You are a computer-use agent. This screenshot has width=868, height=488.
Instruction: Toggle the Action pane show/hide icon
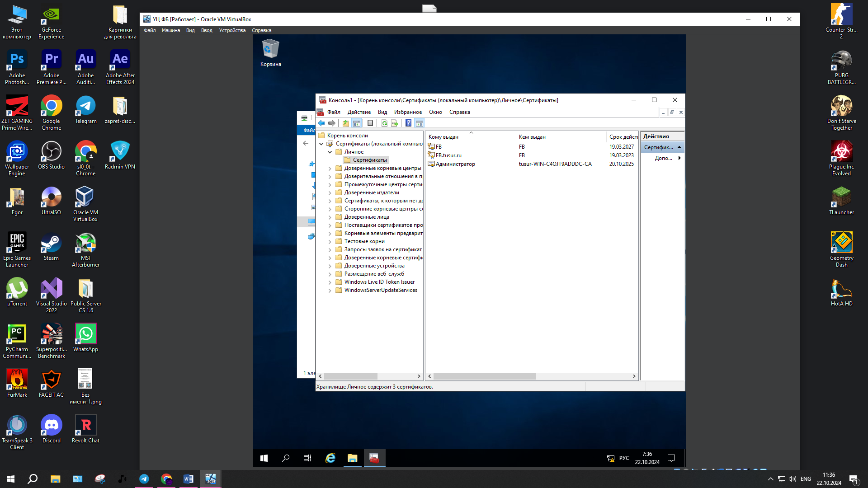(419, 123)
